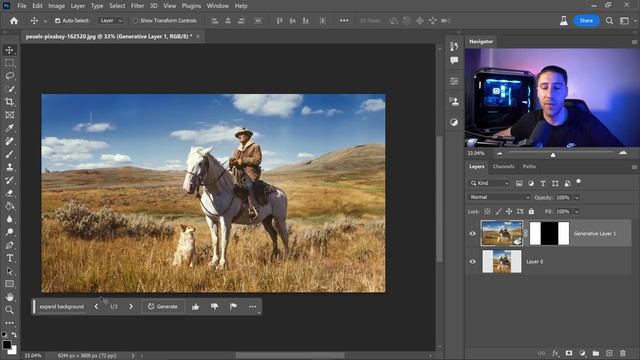640x360 pixels.
Task: Flag the generated result
Action: pos(233,307)
